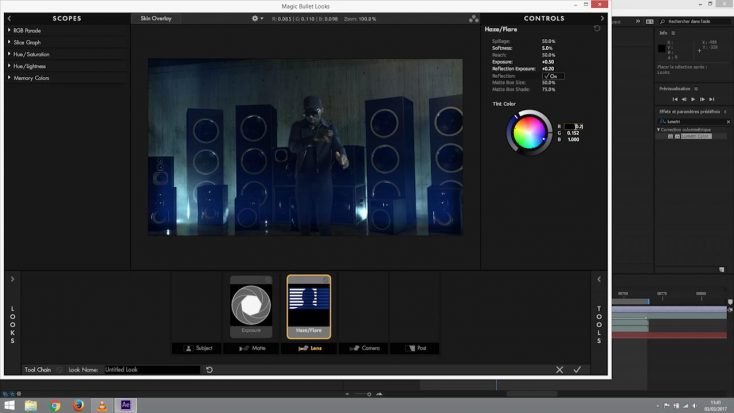Open the Looks drawer arrow
734x413 pixels.
pyautogui.click(x=12, y=279)
